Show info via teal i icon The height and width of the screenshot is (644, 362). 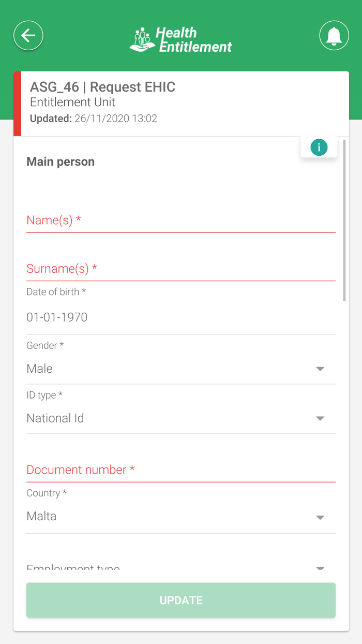[x=319, y=148]
